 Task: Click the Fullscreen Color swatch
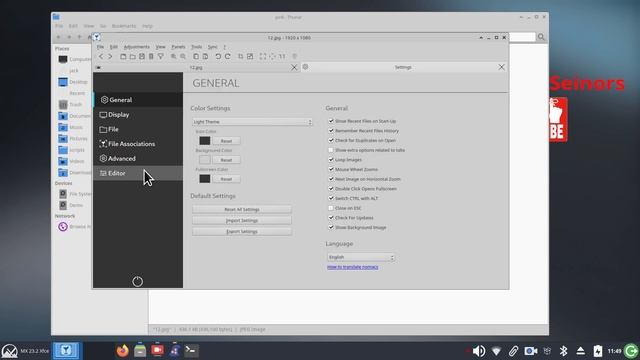pyautogui.click(x=205, y=179)
